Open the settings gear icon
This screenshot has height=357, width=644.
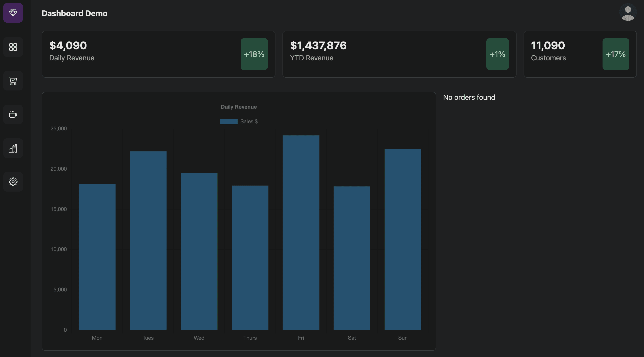(x=13, y=182)
